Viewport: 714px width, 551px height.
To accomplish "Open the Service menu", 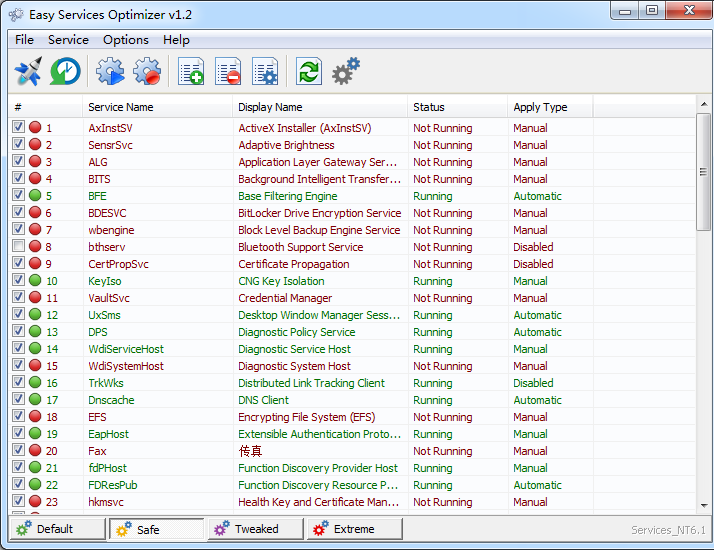I will click(x=68, y=40).
